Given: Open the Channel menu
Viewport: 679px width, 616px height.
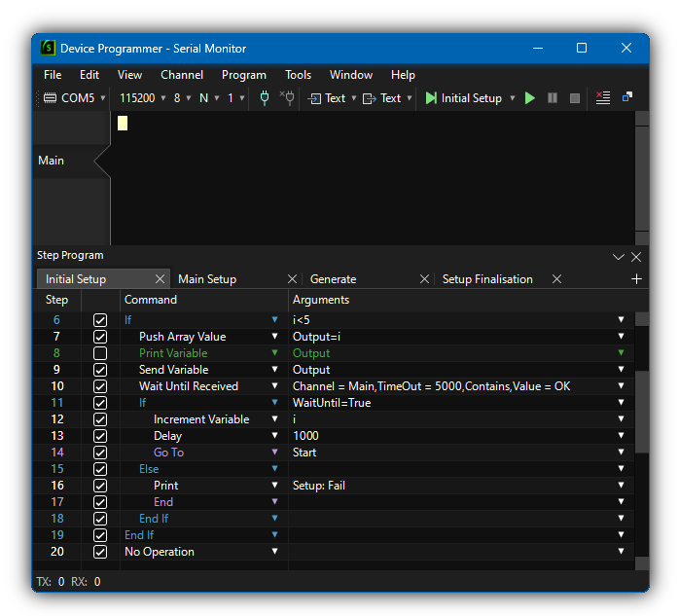Looking at the screenshot, I should click(x=182, y=75).
